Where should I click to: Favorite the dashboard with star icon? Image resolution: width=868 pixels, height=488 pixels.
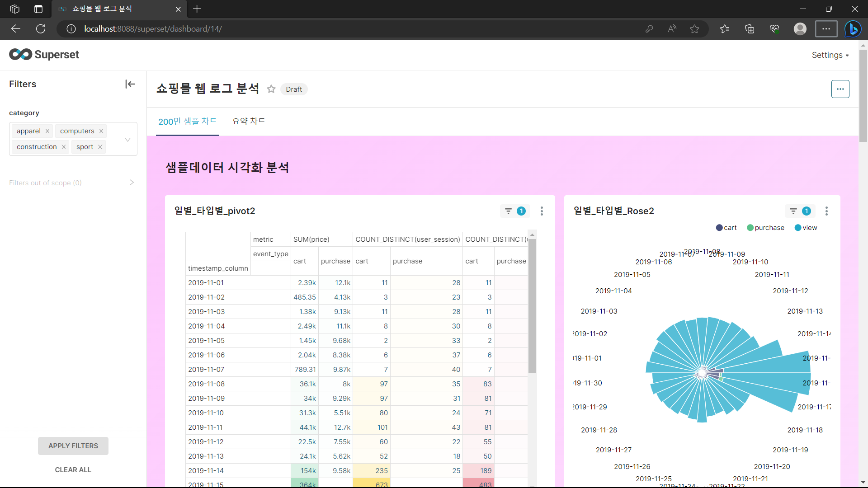(271, 89)
